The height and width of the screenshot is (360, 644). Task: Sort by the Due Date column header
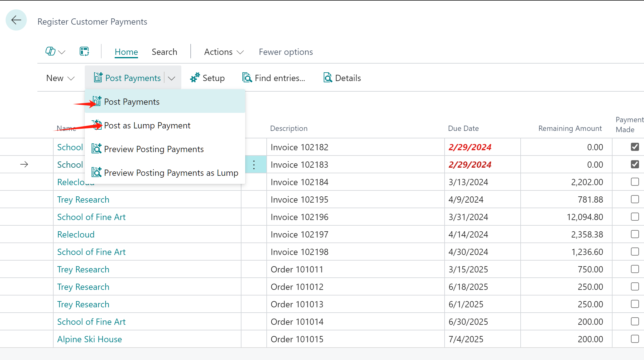coord(463,128)
